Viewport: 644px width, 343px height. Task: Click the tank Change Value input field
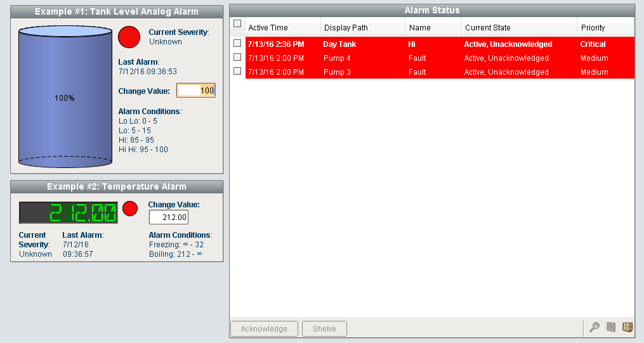pyautogui.click(x=196, y=91)
